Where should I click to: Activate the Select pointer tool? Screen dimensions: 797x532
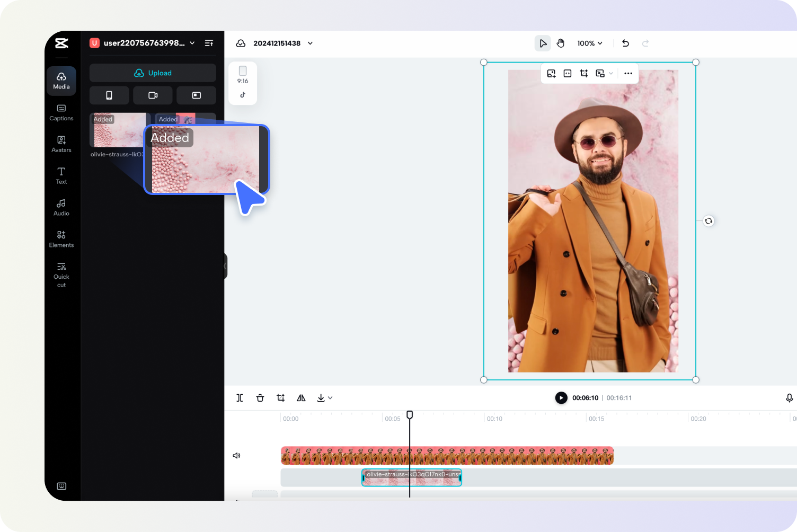[x=543, y=43]
